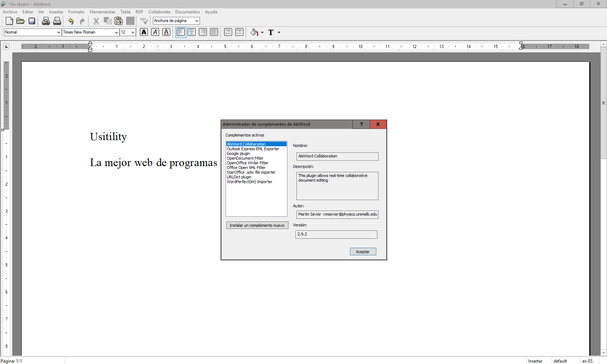Click the Paste clipboard icon

[119, 21]
